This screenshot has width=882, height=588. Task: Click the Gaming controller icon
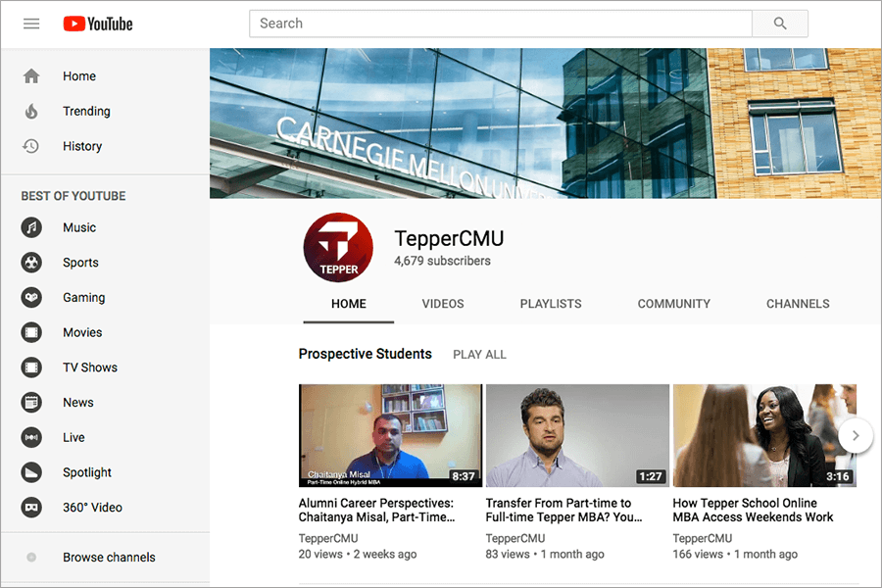click(31, 297)
